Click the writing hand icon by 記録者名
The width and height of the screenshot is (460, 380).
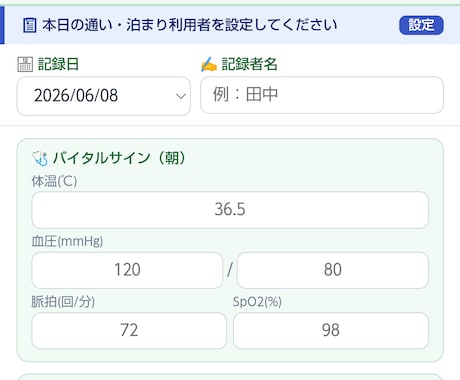pyautogui.click(x=209, y=64)
